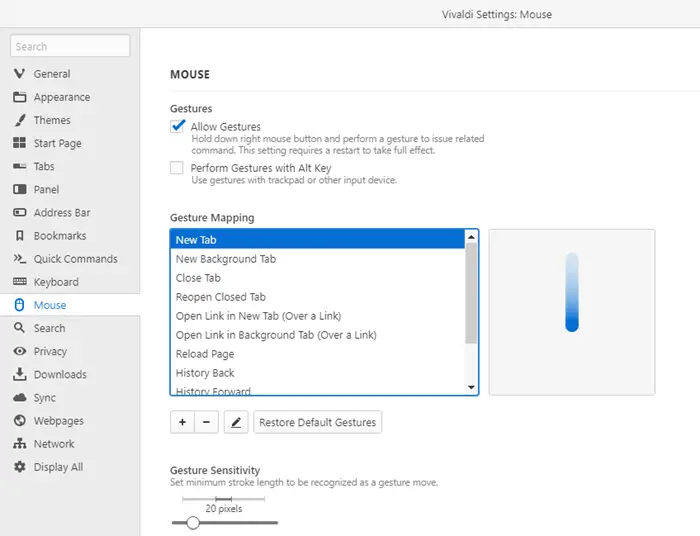Select Reopen Closed Tab gesture
The height and width of the screenshot is (536, 700).
click(x=317, y=297)
